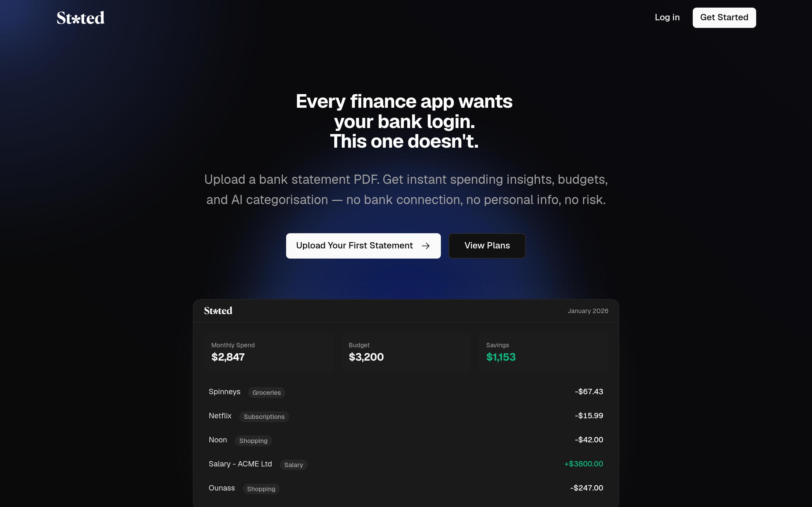This screenshot has width=812, height=507.
Task: Click the Netflix transaction name
Action: click(220, 416)
